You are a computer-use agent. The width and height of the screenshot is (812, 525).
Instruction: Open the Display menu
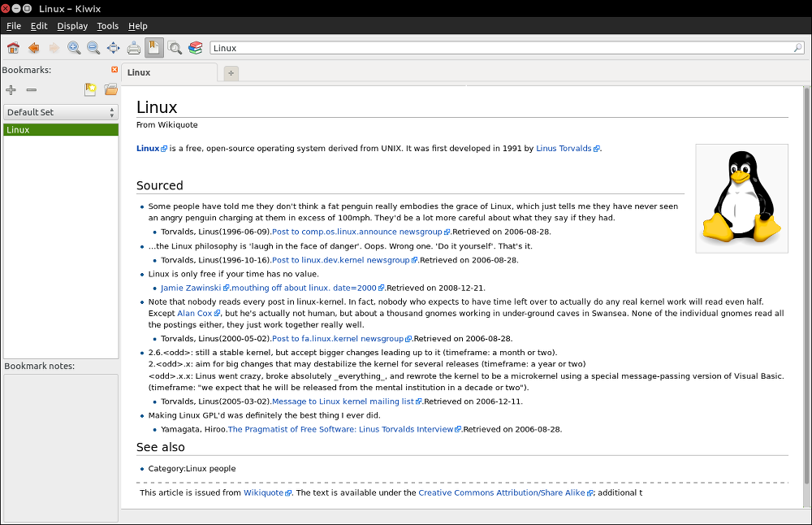point(72,26)
